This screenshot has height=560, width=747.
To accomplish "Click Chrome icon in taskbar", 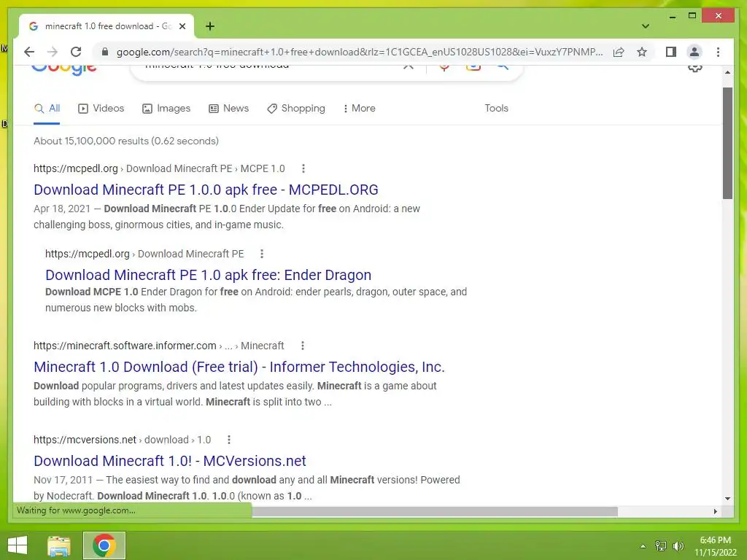I will [104, 545].
